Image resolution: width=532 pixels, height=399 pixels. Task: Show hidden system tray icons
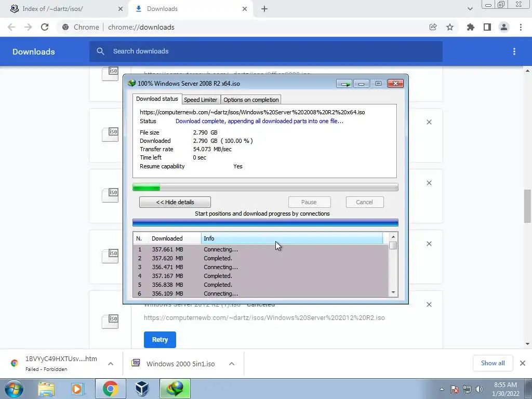[442, 389]
